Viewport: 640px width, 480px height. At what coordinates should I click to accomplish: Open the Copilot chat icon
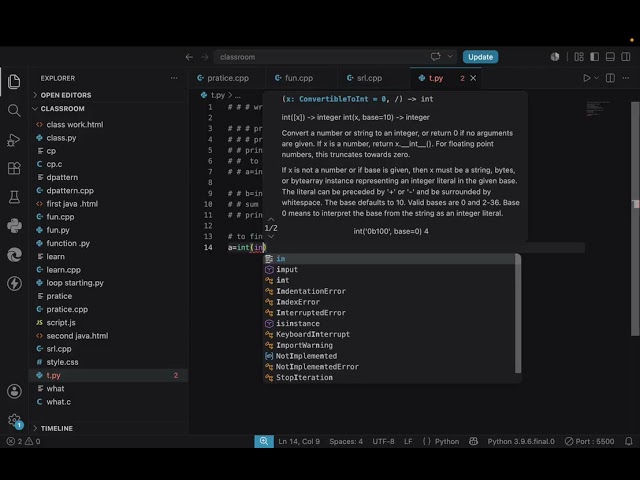(436, 57)
